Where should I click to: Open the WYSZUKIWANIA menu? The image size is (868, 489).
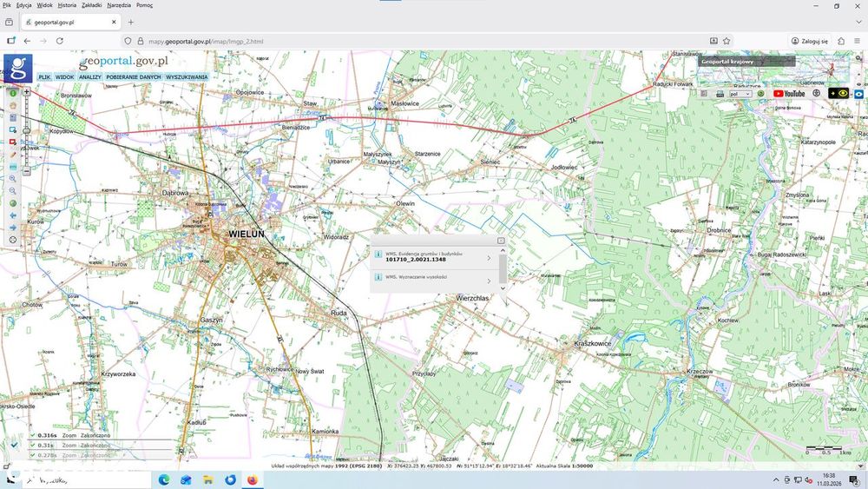187,77
